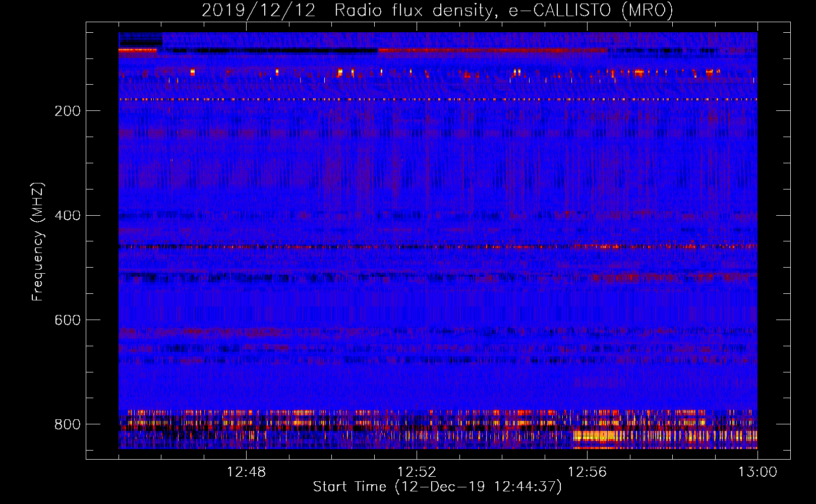Image resolution: width=816 pixels, height=504 pixels.
Task: Click the 600 MHz frequency axis label
Action: point(68,321)
